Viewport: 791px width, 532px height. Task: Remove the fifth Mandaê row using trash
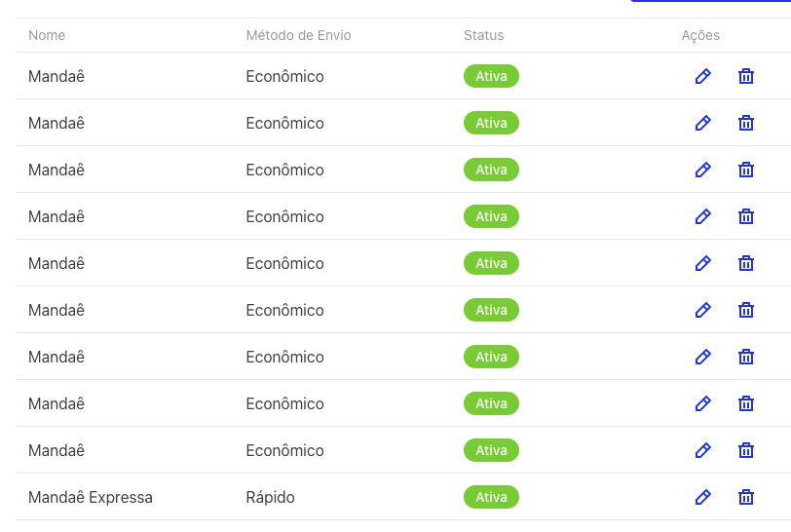[746, 263]
